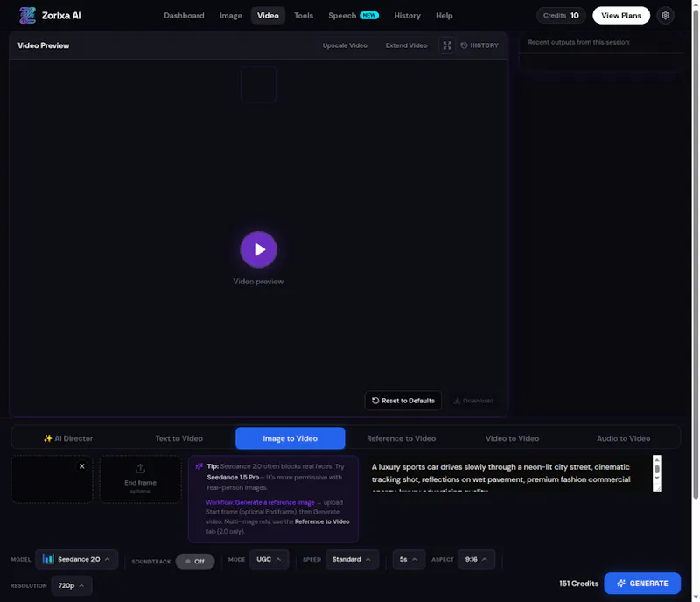Click the tip sparkle icon
Screen dimensions: 700x602
(x=199, y=466)
